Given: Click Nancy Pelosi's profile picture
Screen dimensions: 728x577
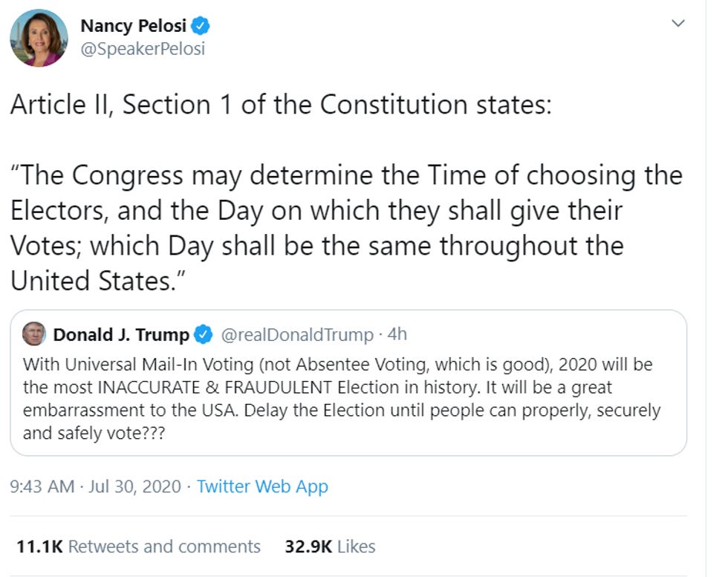Looking at the screenshot, I should [39, 36].
